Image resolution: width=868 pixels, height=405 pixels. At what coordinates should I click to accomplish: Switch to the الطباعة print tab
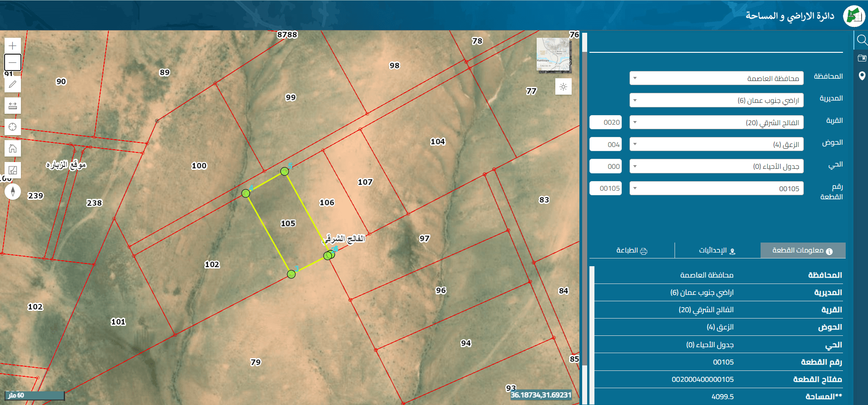[x=632, y=250]
